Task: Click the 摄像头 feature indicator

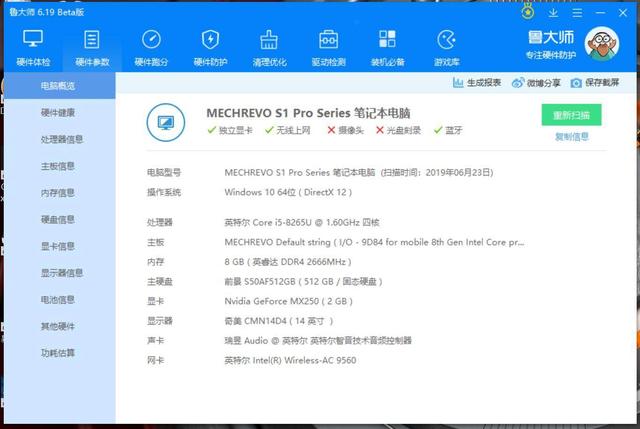Action: click(x=345, y=130)
